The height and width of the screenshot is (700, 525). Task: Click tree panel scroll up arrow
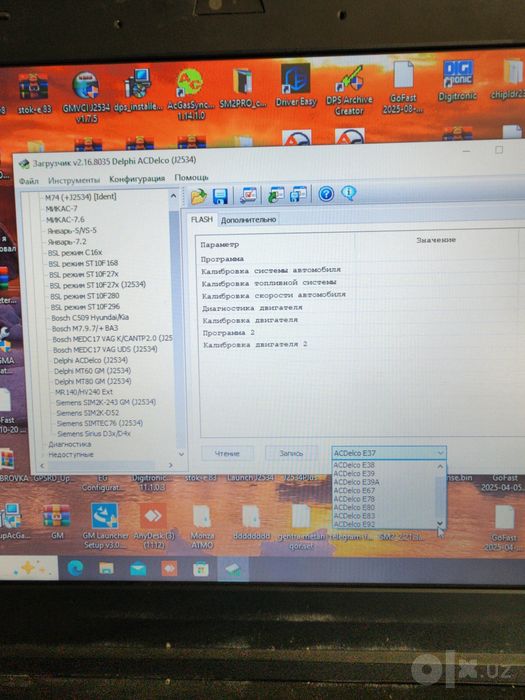[173, 196]
